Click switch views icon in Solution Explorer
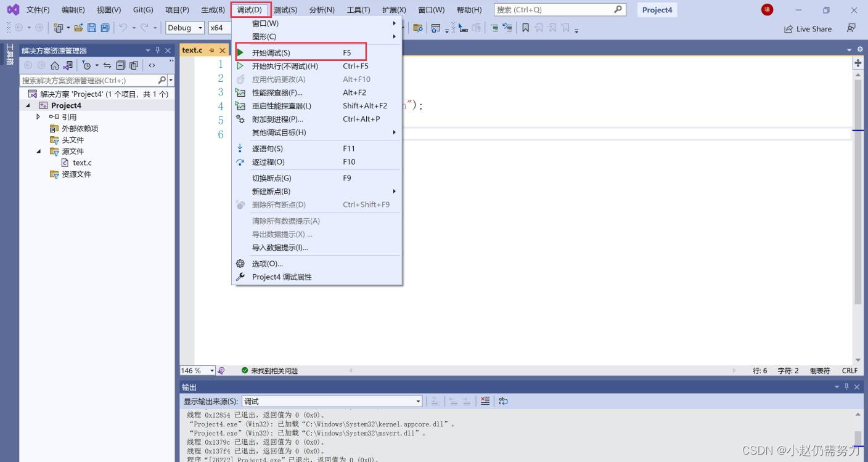This screenshot has width=868, height=462. (x=68, y=65)
